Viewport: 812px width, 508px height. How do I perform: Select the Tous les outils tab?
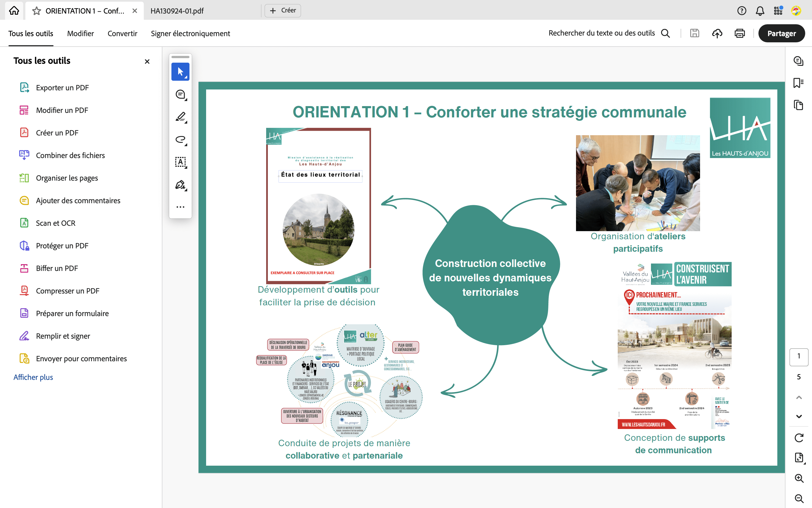(30, 33)
